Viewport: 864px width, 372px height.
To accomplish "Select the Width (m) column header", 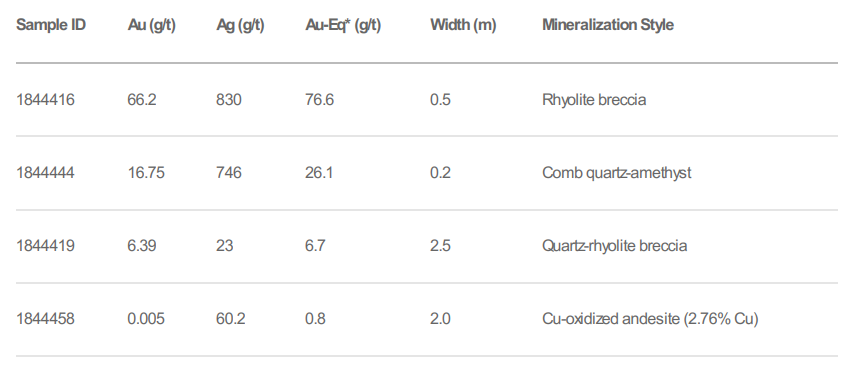I will pos(463,25).
